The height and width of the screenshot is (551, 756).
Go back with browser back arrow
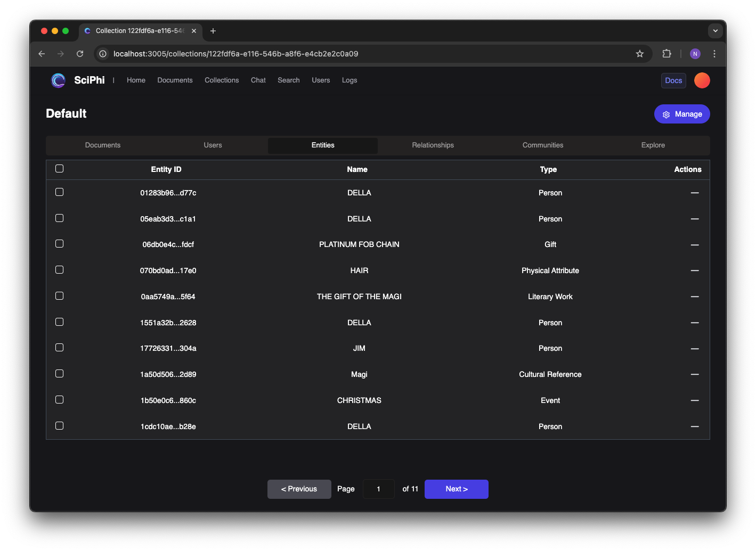click(42, 54)
